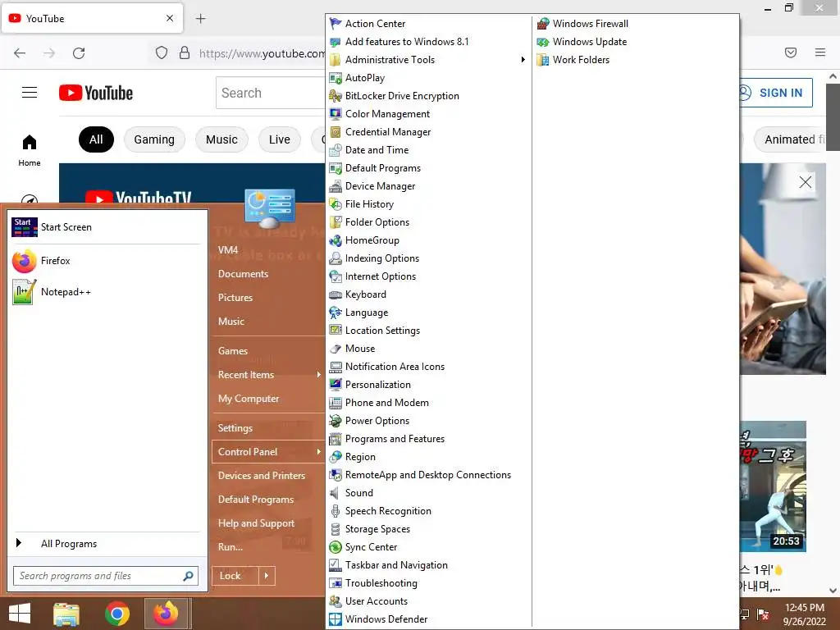The width and height of the screenshot is (840, 630).
Task: Click the Keyboard icon
Action: point(336,294)
